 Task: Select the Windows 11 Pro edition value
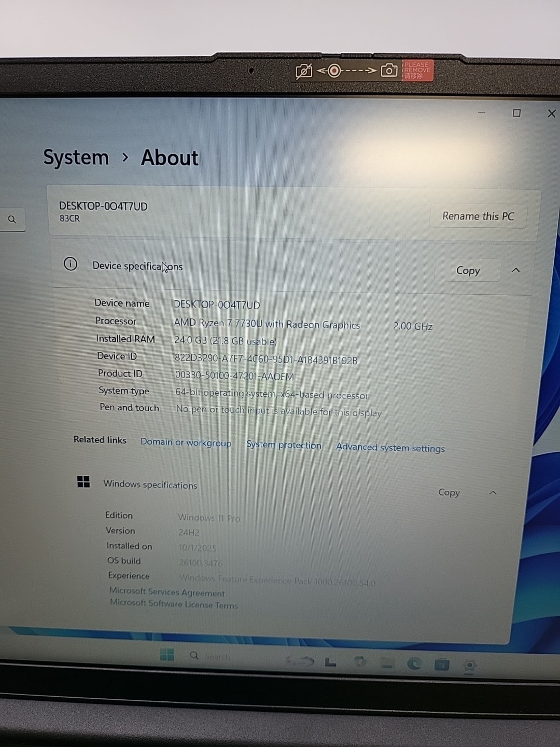tap(209, 518)
